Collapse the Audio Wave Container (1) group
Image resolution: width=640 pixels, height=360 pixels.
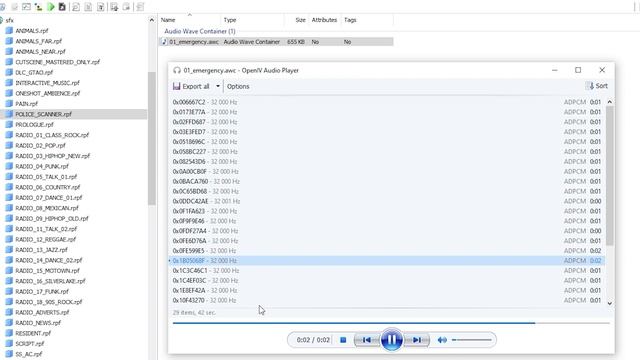[200, 31]
